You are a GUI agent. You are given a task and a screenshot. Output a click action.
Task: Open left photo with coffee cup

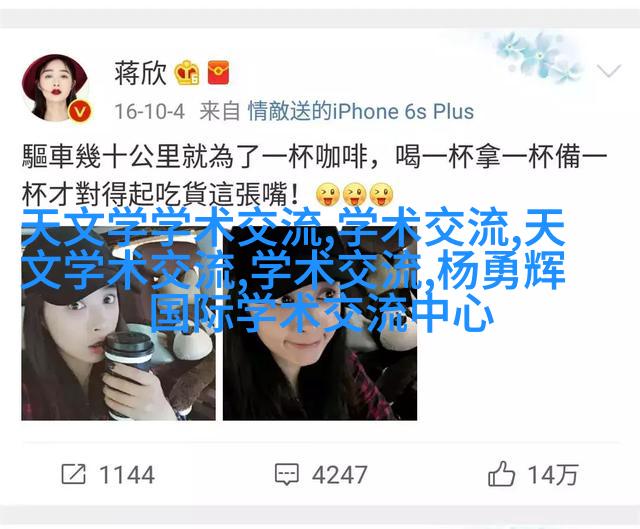pos(118,323)
